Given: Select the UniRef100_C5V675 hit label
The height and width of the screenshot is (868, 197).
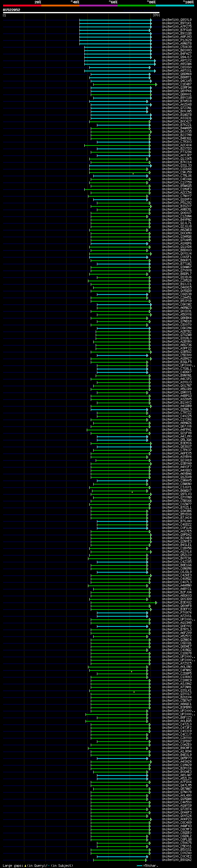Looking at the screenshot, I should [177, 843].
